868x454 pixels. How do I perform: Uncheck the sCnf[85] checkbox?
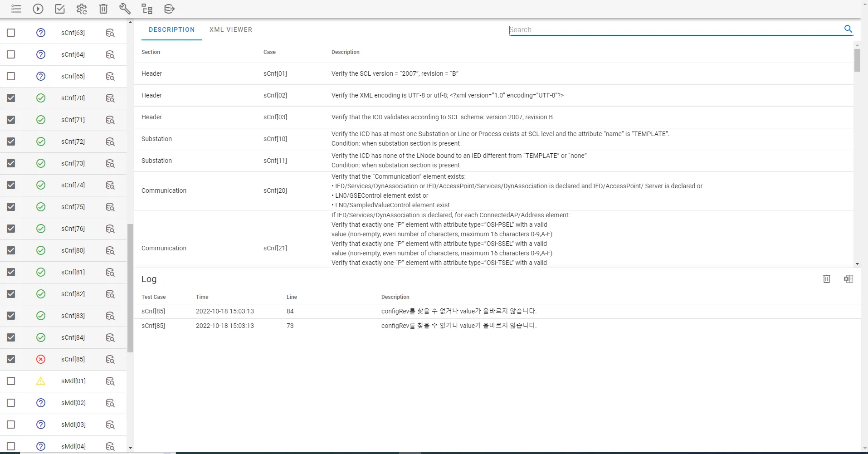(11, 359)
